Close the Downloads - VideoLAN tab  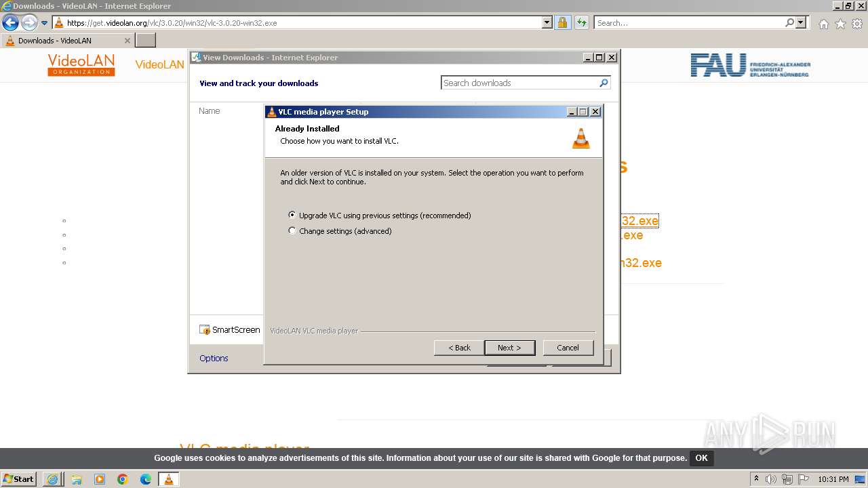(127, 41)
